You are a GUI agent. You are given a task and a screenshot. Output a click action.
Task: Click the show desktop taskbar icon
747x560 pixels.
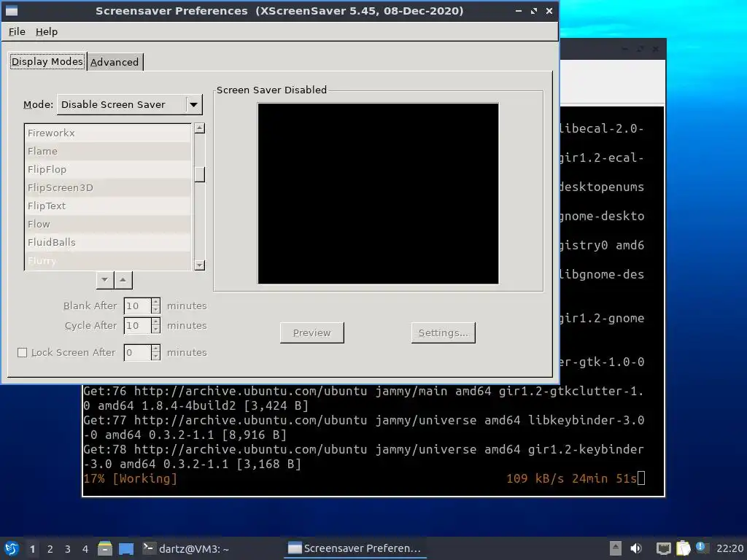[126, 548]
